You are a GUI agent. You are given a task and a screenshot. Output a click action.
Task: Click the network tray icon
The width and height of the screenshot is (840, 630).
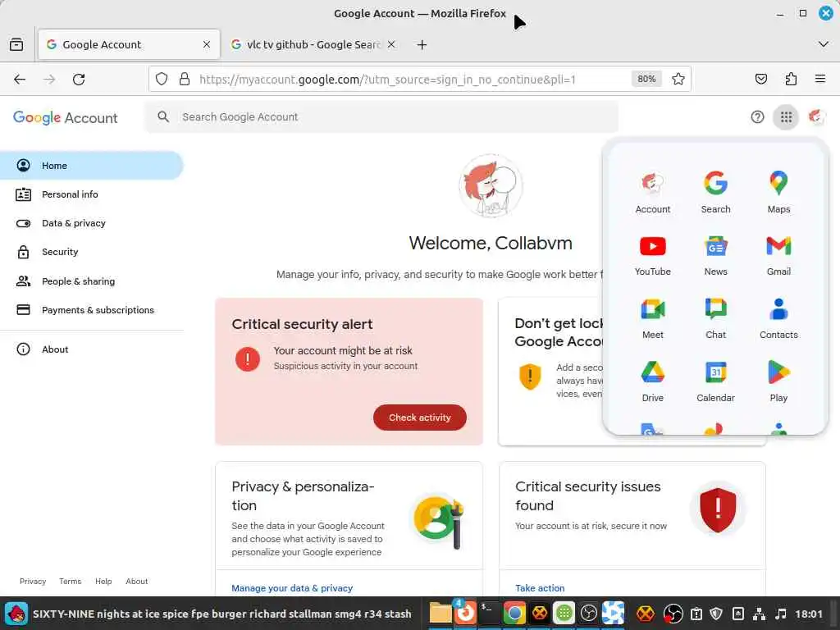tap(759, 614)
